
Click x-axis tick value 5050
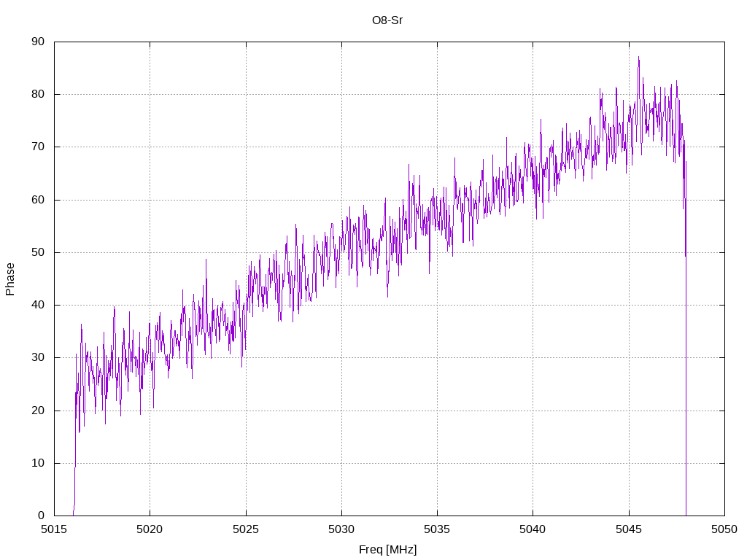[724, 529]
